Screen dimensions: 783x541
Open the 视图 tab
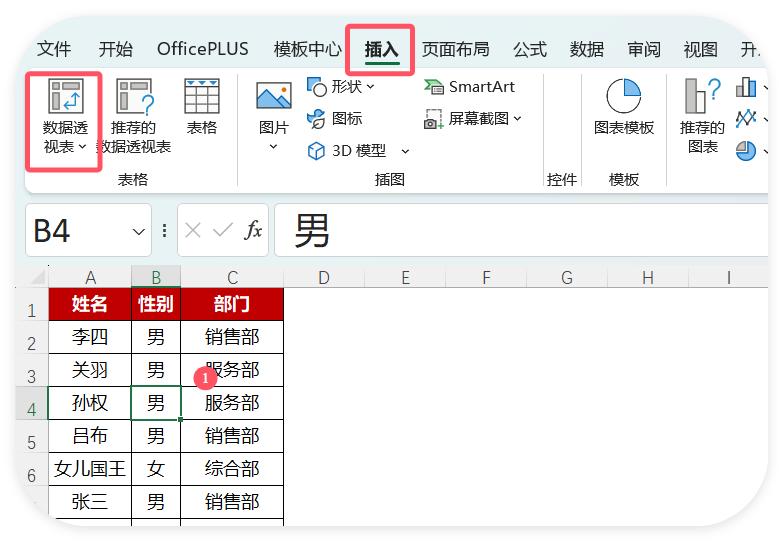(x=701, y=49)
